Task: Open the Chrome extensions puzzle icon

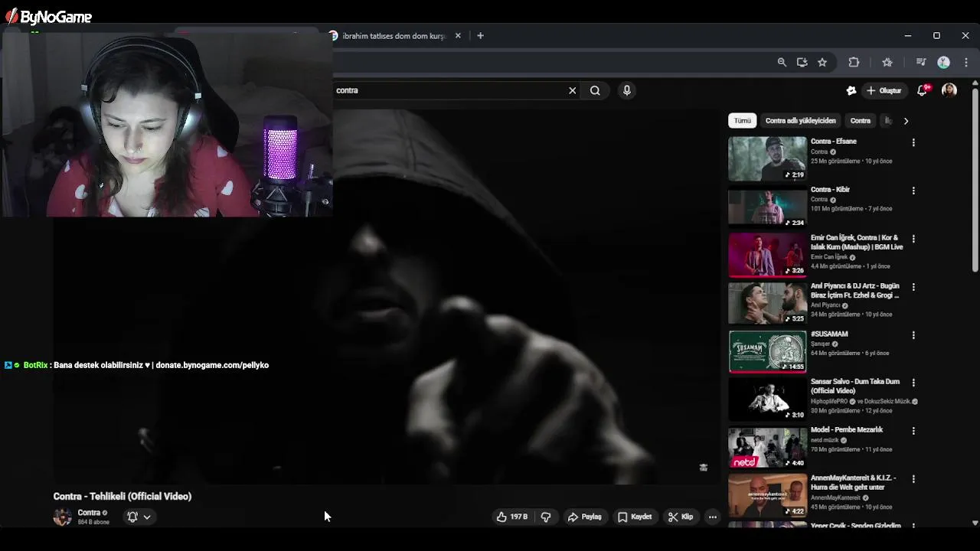Action: tap(854, 62)
